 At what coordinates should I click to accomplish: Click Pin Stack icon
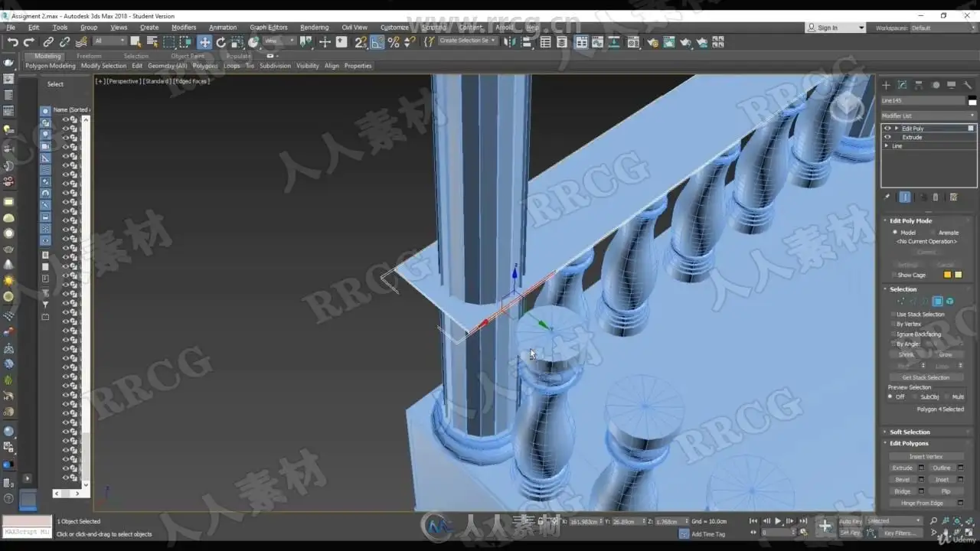[x=888, y=197]
